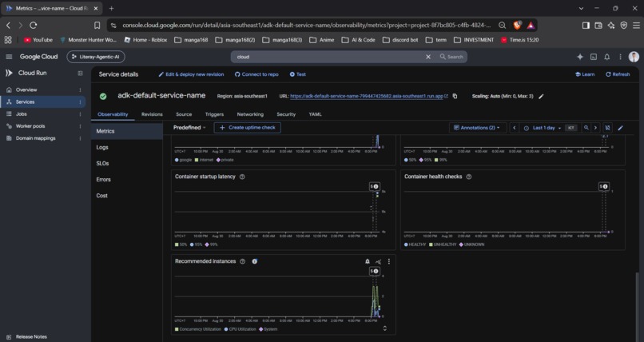Clear the search field with the X
The width and height of the screenshot is (644, 342).
pyautogui.click(x=428, y=57)
